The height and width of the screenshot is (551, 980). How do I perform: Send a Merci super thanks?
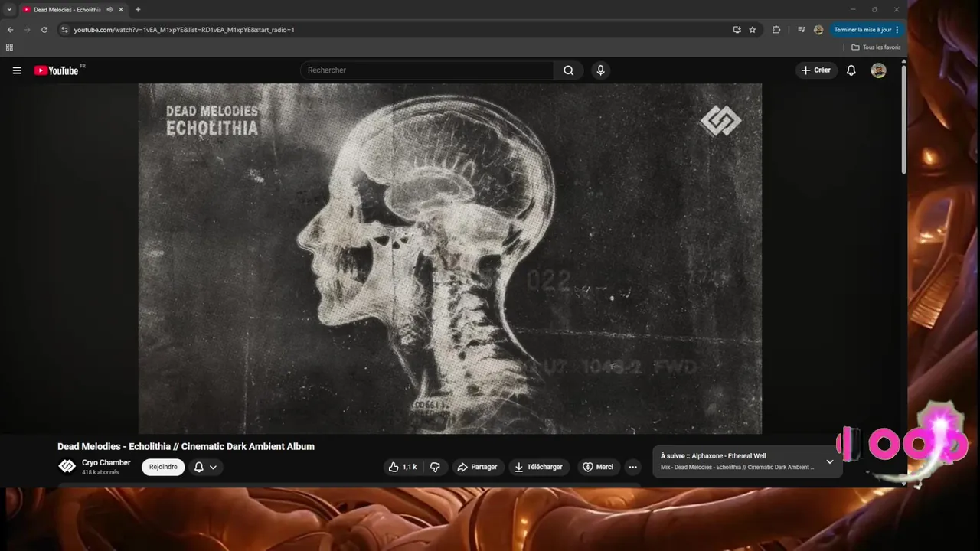598,467
